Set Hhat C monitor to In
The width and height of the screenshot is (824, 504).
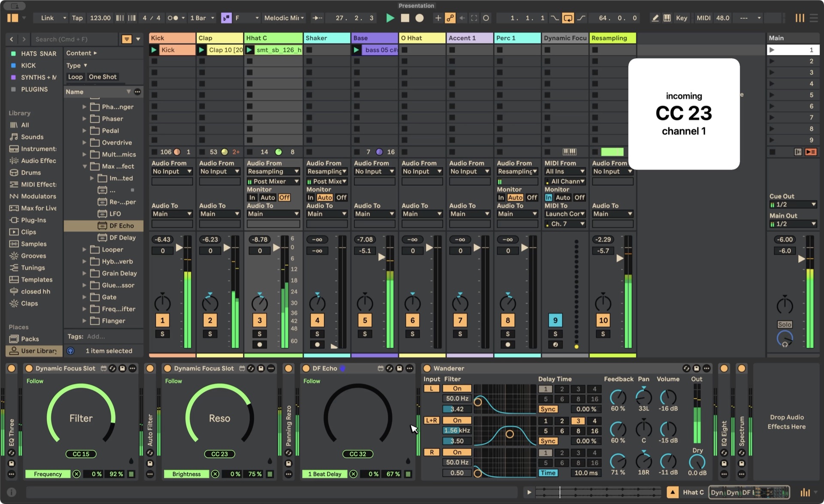[x=252, y=198]
